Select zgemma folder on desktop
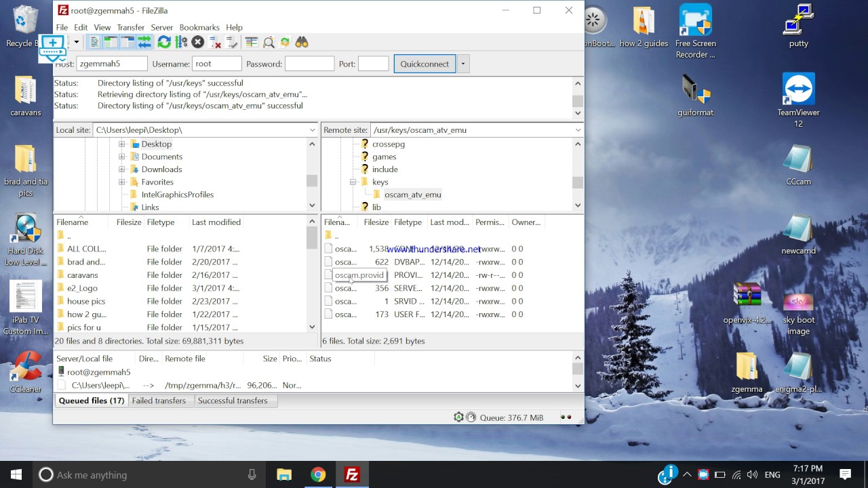 click(x=747, y=373)
